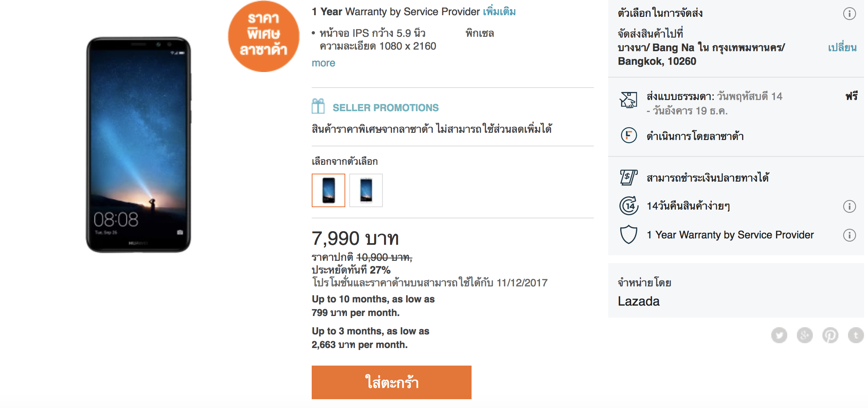Click เพิ่มเติม link next to warranty
868x408 pixels.
pos(499,12)
